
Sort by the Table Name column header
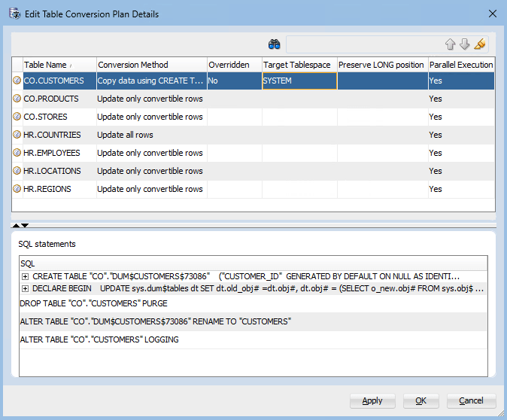point(60,65)
